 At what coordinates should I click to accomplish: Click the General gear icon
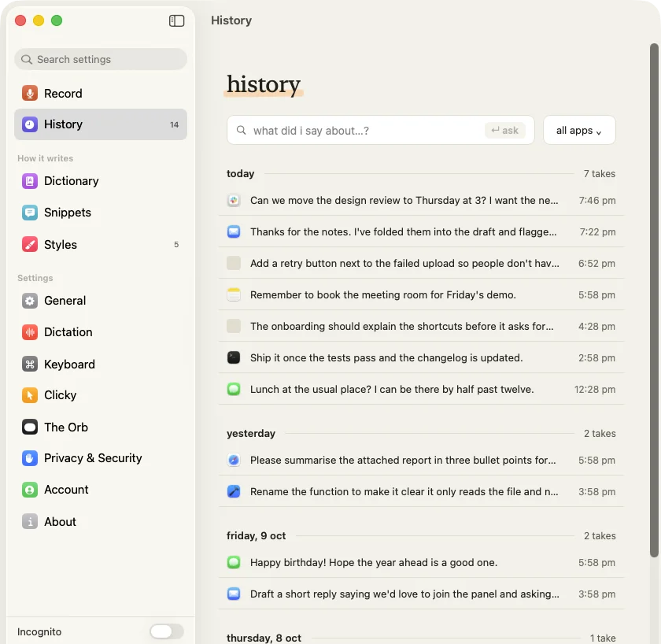(30, 301)
